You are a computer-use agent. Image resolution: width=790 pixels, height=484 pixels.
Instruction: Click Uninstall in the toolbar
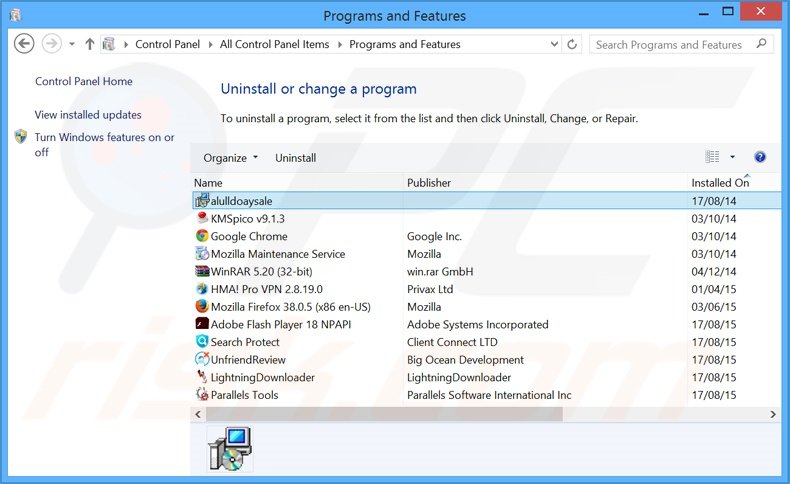pos(296,158)
